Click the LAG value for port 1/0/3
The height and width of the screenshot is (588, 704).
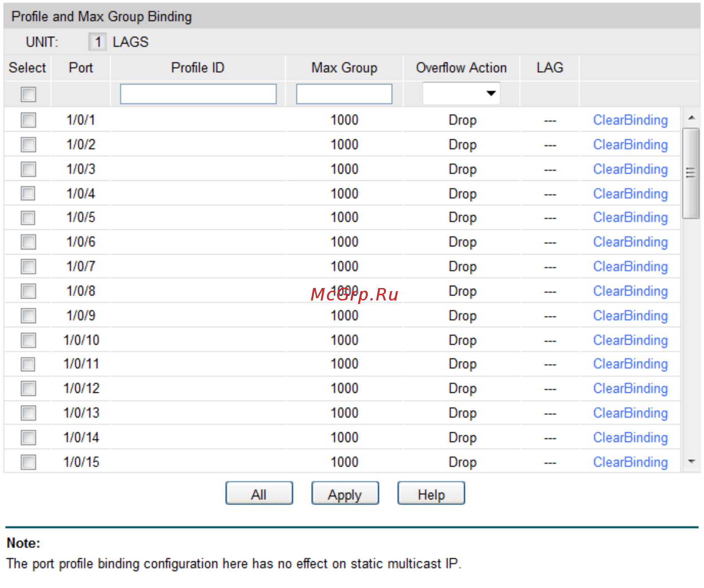550,170
